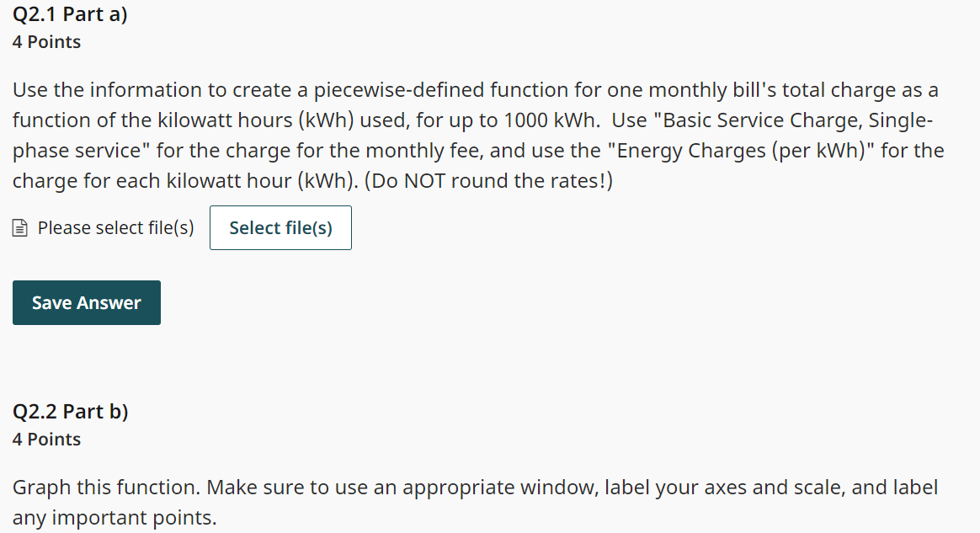Save your answer for question Q2.1
This screenshot has width=980, height=533.
86,302
